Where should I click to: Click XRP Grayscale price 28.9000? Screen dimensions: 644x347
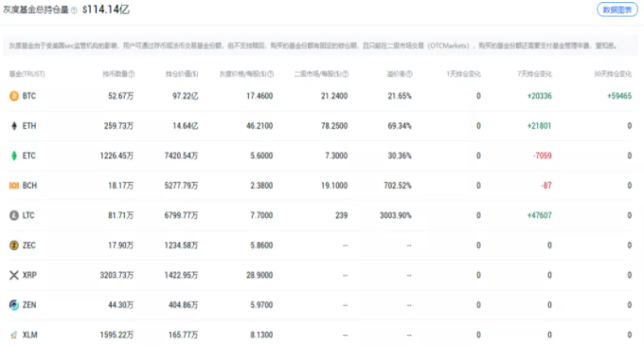click(259, 275)
